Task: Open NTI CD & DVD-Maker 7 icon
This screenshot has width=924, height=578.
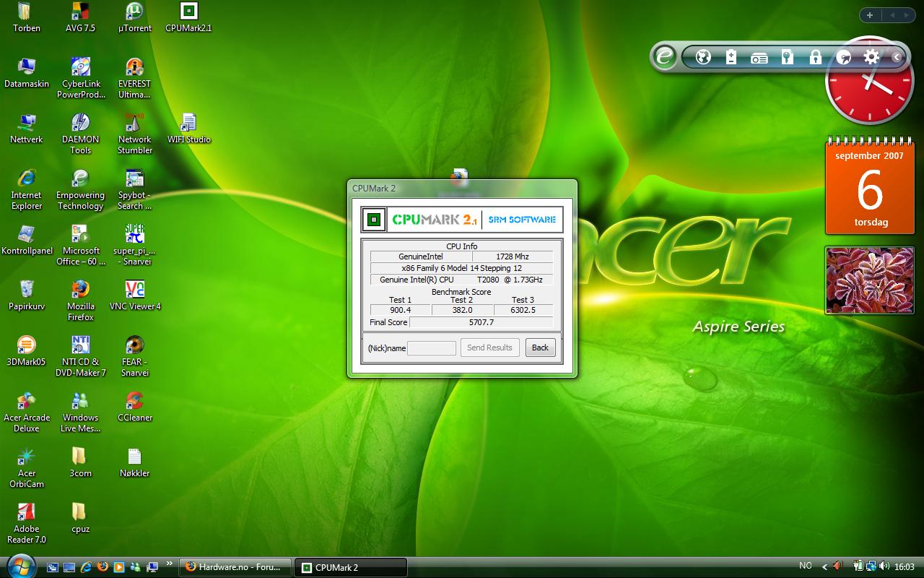Action: (80, 356)
